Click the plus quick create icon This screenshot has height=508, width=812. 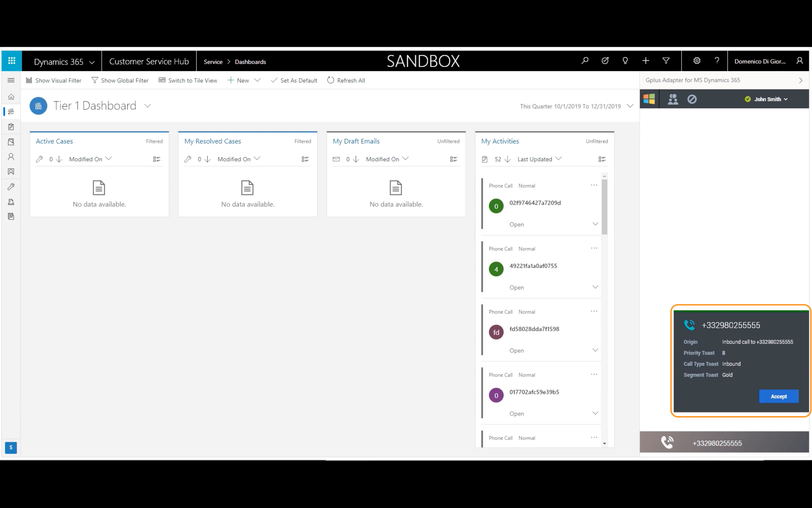[646, 61]
